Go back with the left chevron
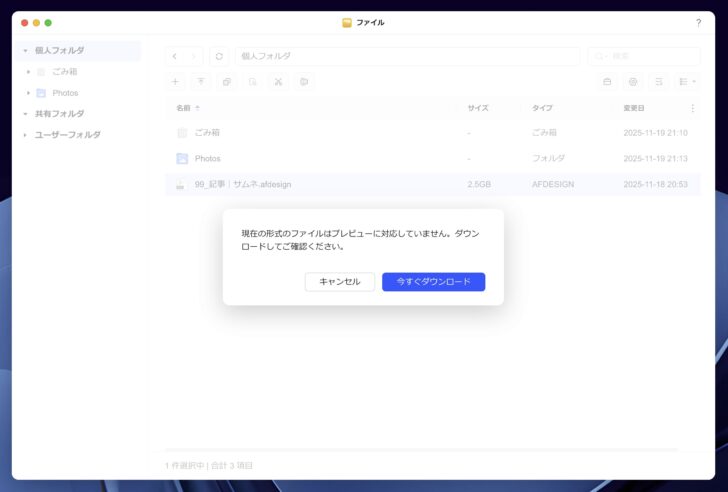Image resolution: width=728 pixels, height=492 pixels. (175, 56)
